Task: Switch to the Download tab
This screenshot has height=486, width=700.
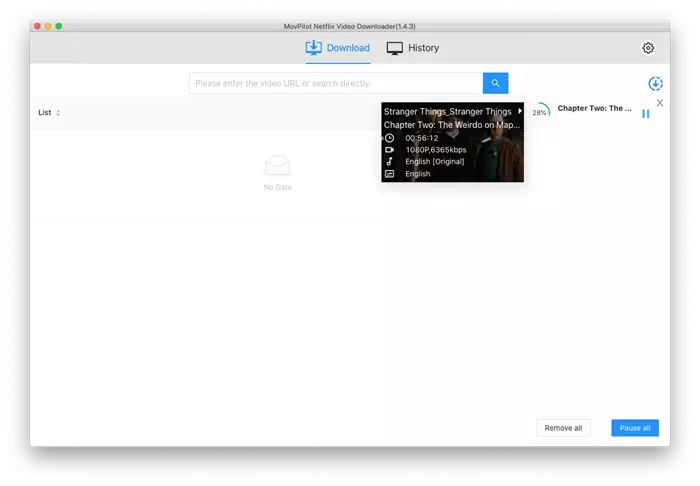Action: click(337, 48)
